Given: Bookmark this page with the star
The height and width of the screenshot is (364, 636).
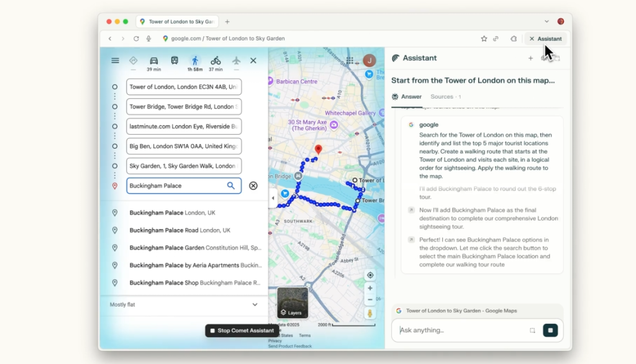Looking at the screenshot, I should coord(484,39).
